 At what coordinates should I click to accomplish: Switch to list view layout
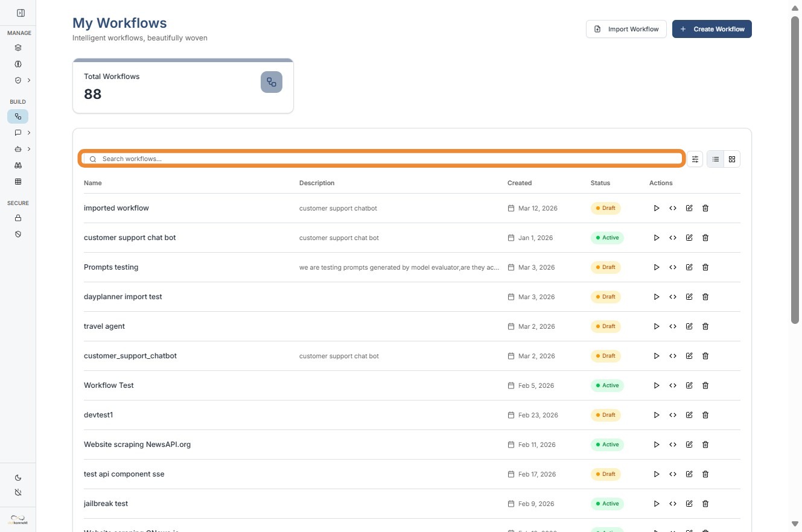(x=715, y=159)
